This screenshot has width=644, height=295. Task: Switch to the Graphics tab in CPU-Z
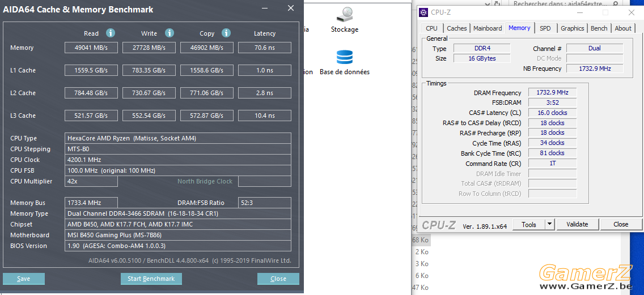click(x=572, y=28)
